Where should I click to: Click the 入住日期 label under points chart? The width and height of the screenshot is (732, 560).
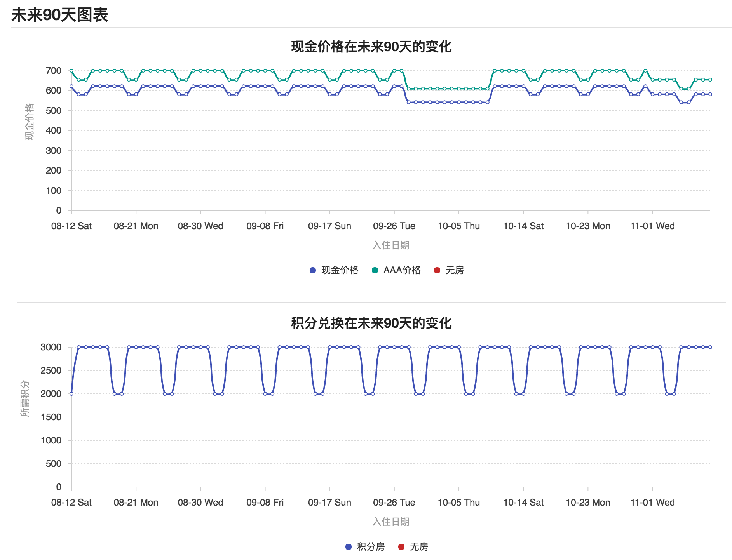coord(391,522)
